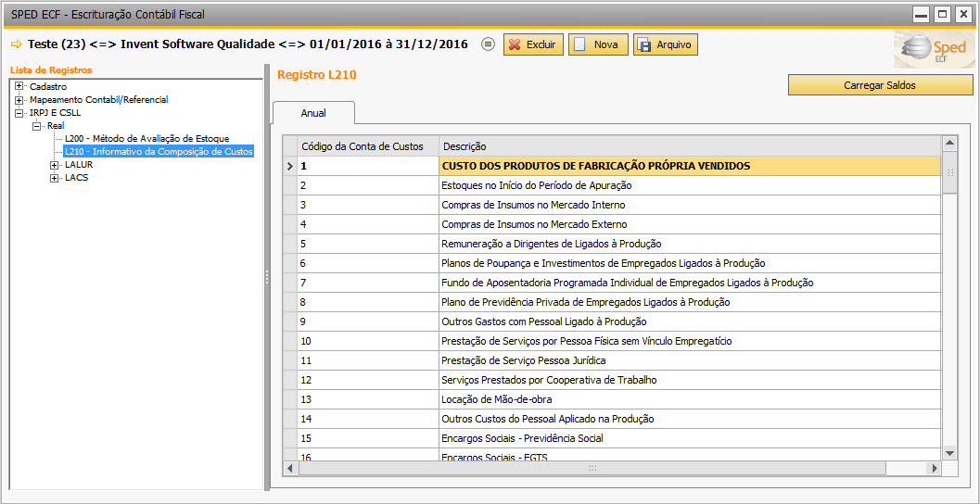
Task: Click cost account code cell 1
Action: click(x=367, y=166)
